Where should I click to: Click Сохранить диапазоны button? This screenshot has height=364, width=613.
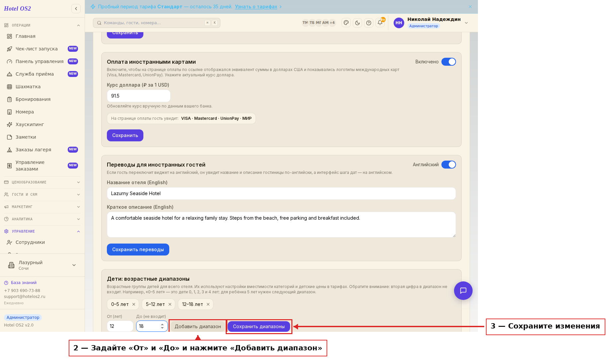click(x=259, y=327)
